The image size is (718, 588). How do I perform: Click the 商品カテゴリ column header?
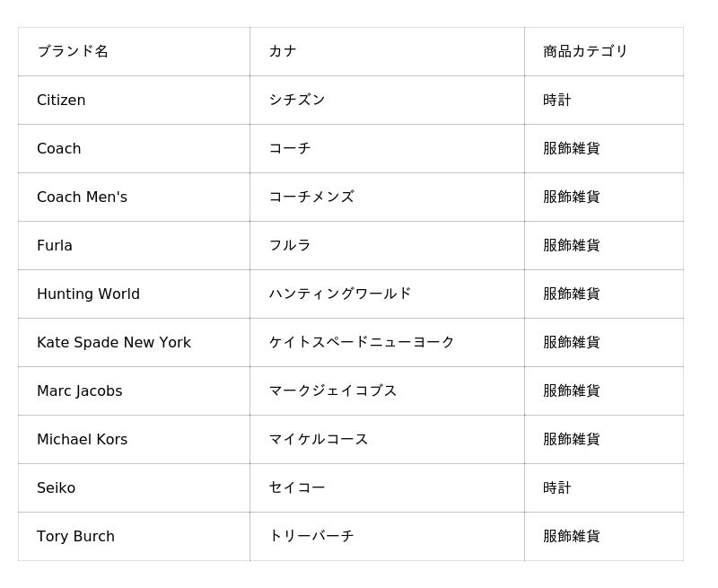coord(585,51)
